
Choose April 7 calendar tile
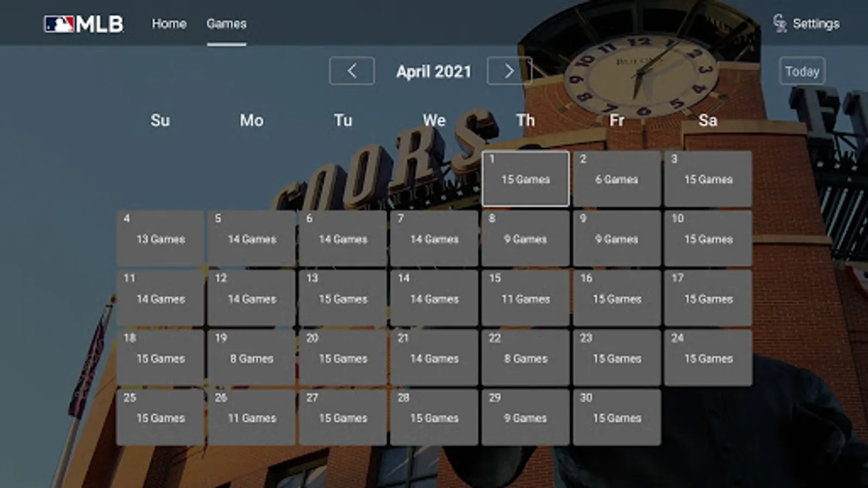pos(434,239)
